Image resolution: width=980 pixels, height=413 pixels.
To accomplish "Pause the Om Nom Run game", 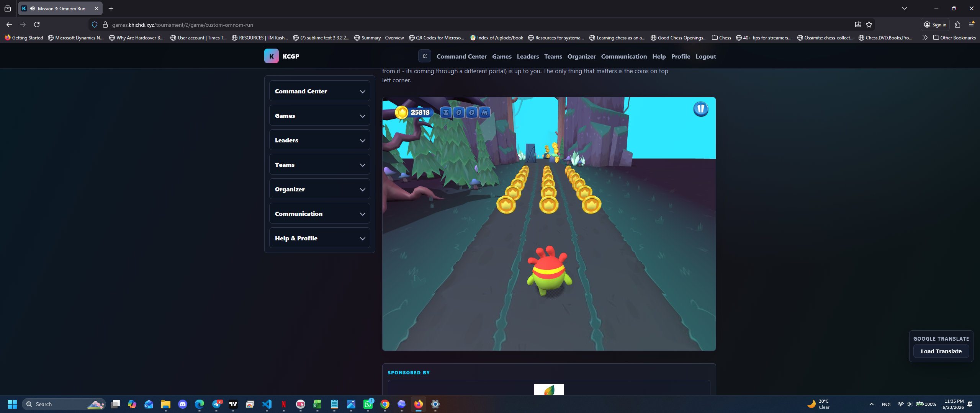I will coord(700,109).
